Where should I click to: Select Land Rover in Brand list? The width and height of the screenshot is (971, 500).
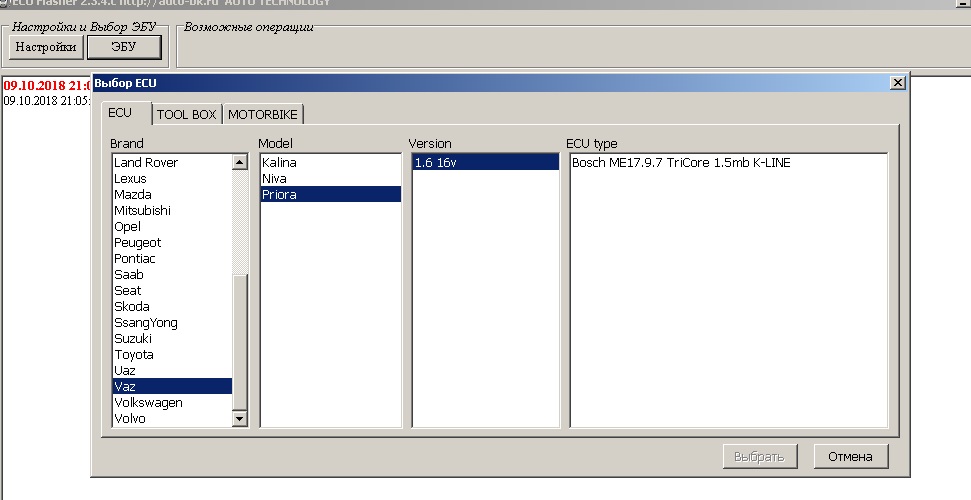(172, 162)
